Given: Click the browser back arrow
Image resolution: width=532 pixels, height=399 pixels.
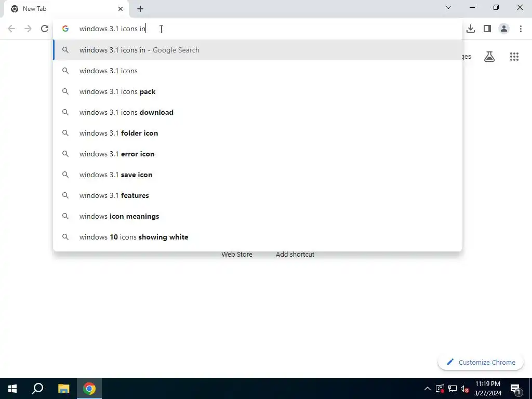Looking at the screenshot, I should coord(11,29).
